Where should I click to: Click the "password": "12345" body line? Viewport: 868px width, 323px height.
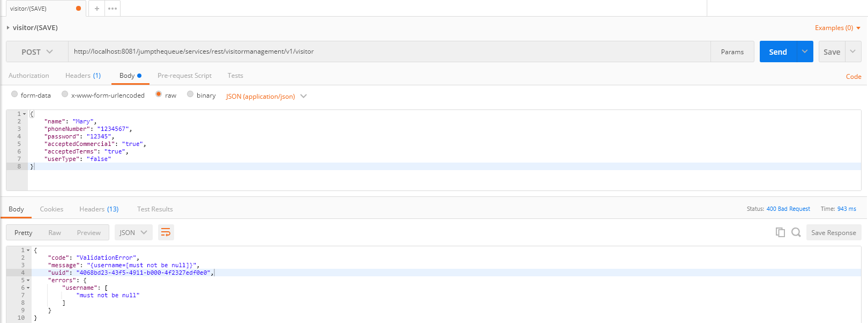coord(79,136)
